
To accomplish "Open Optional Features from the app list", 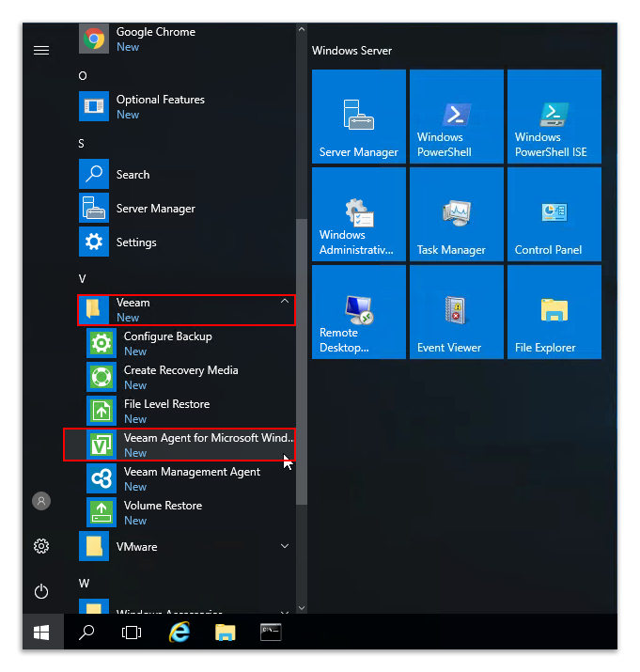I will 160,106.
